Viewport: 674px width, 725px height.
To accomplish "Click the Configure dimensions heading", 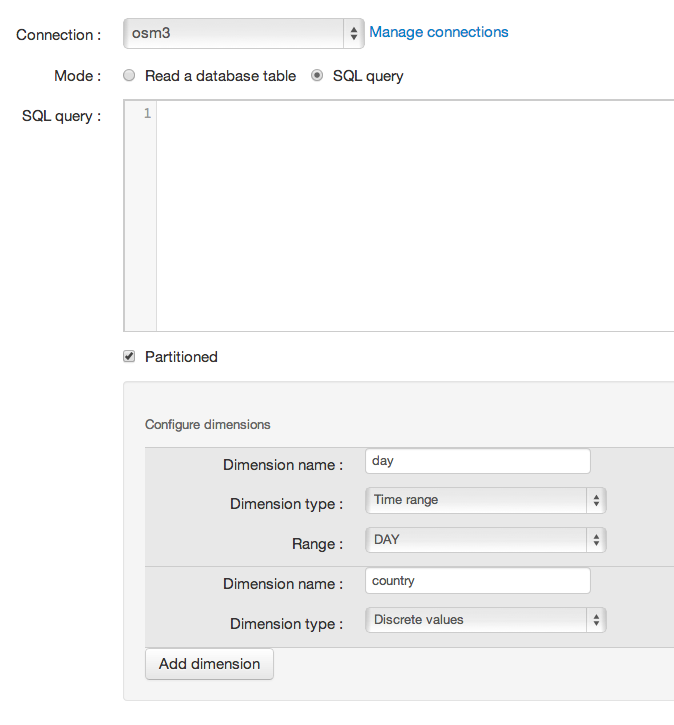I will (208, 424).
